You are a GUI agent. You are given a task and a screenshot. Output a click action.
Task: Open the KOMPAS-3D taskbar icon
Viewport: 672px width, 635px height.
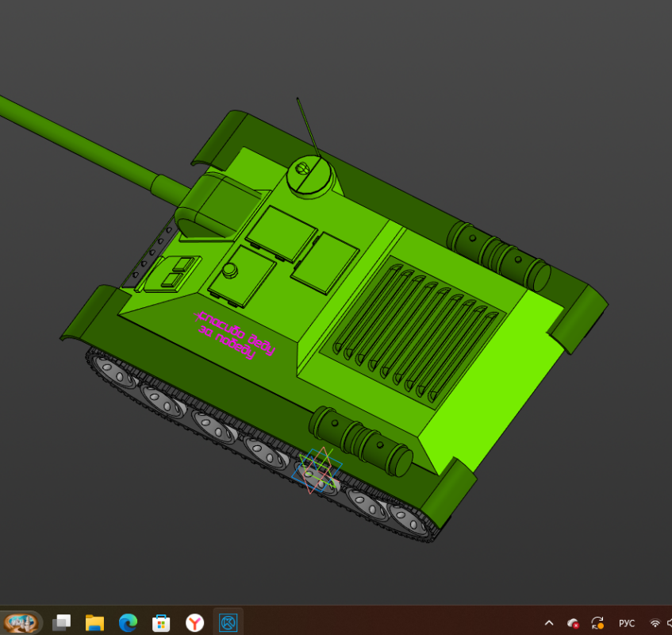coord(228,622)
